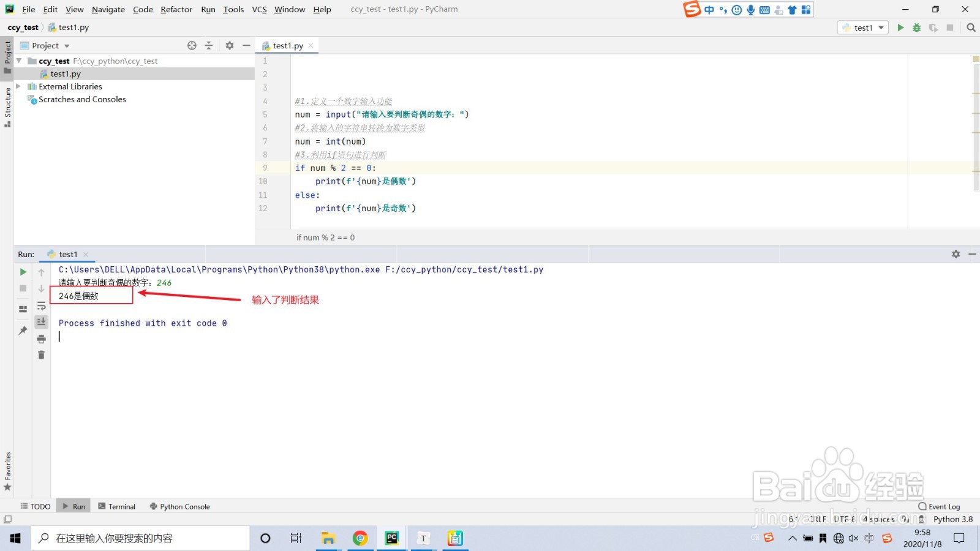The width and height of the screenshot is (980, 551).
Task: Open the Navigate menu
Action: pos(108,9)
